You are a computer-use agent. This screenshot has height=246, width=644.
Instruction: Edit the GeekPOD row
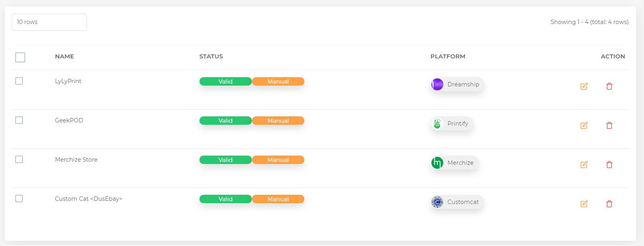[x=584, y=125]
